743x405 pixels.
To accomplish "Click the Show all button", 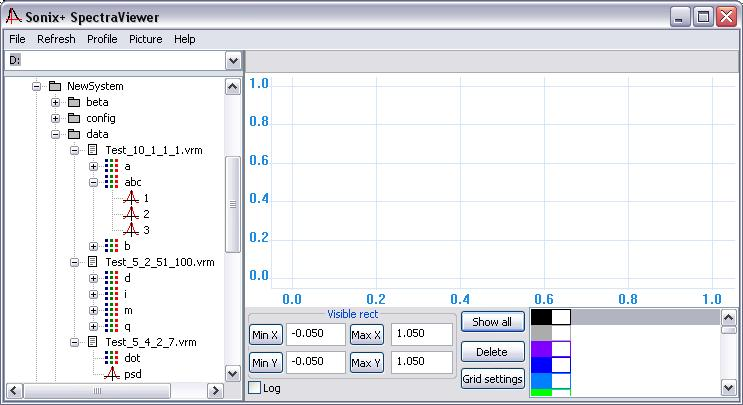I will 492,322.
